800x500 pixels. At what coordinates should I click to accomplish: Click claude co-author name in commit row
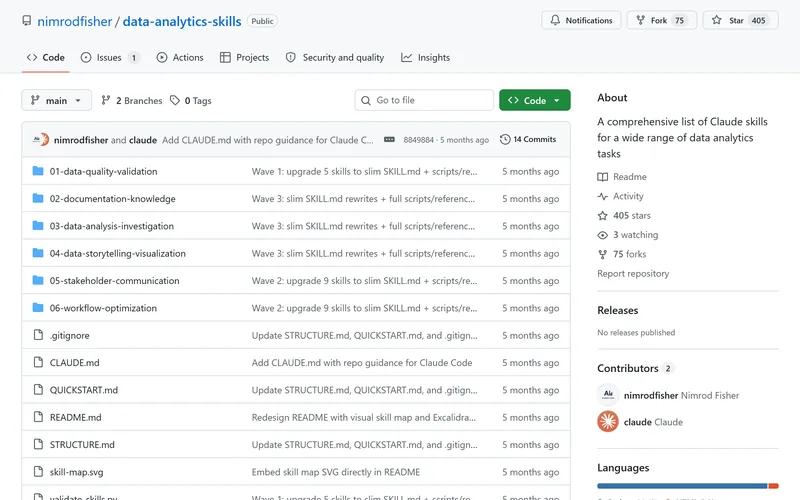[x=143, y=140]
